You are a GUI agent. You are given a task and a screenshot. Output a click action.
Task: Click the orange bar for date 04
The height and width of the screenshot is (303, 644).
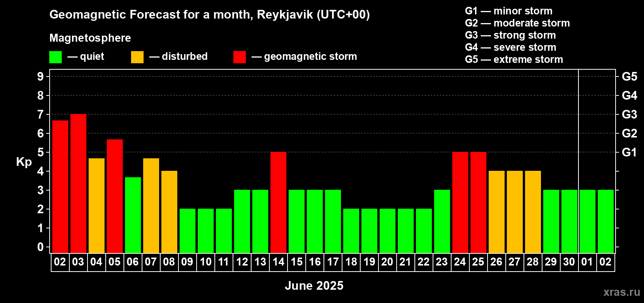click(97, 206)
